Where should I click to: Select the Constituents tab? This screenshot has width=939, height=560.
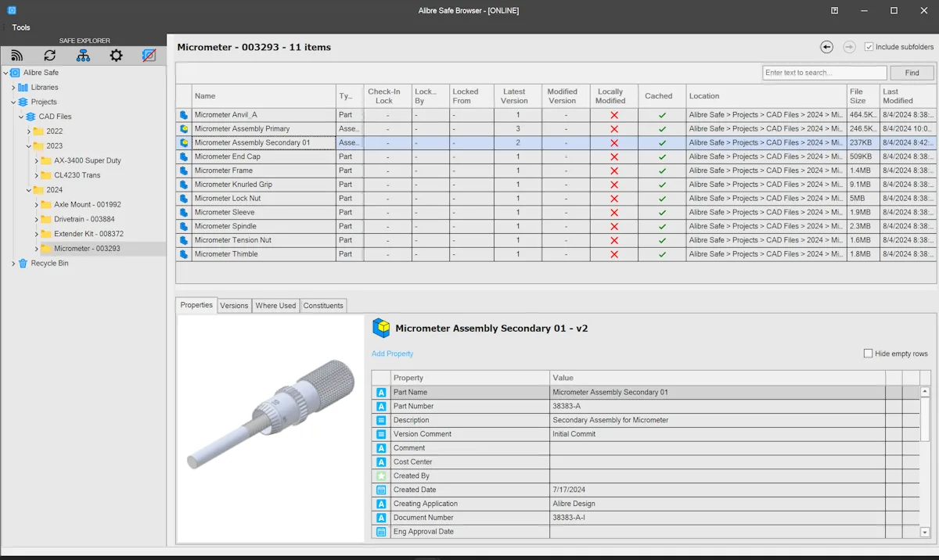pyautogui.click(x=323, y=306)
